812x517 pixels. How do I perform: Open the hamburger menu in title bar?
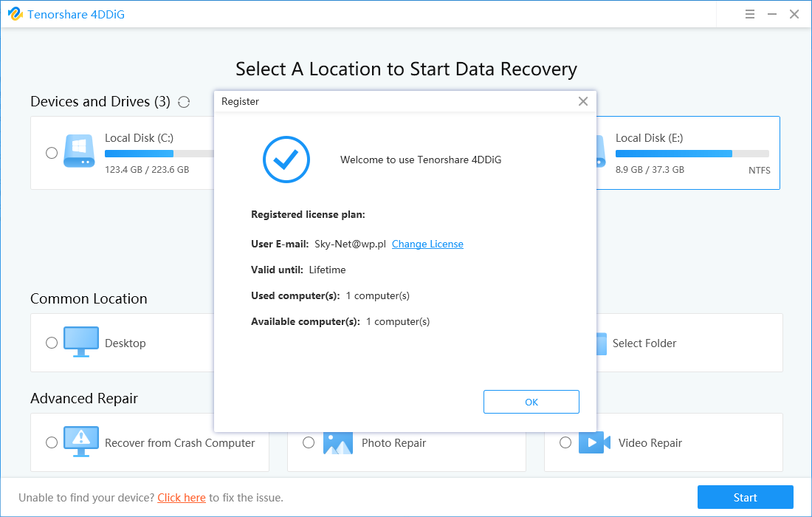coord(749,14)
